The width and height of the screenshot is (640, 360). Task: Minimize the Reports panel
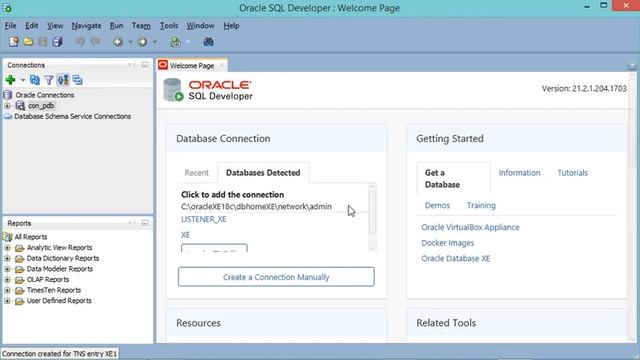pyautogui.click(x=145, y=223)
